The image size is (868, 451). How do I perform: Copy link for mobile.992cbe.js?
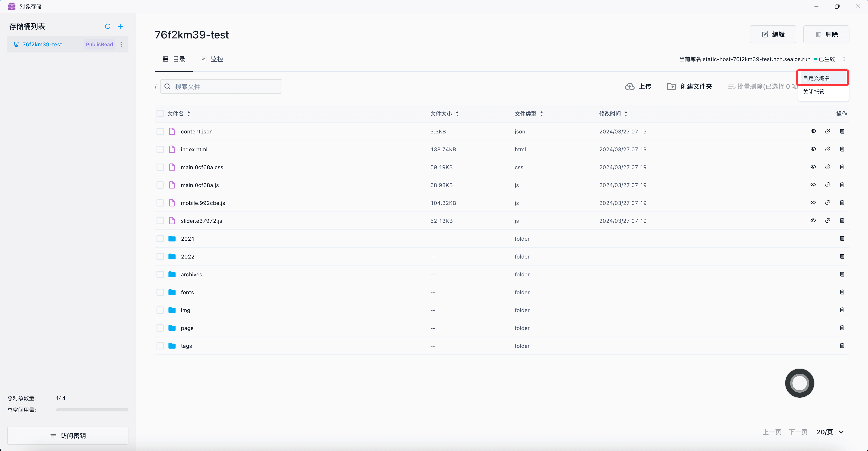pos(828,203)
